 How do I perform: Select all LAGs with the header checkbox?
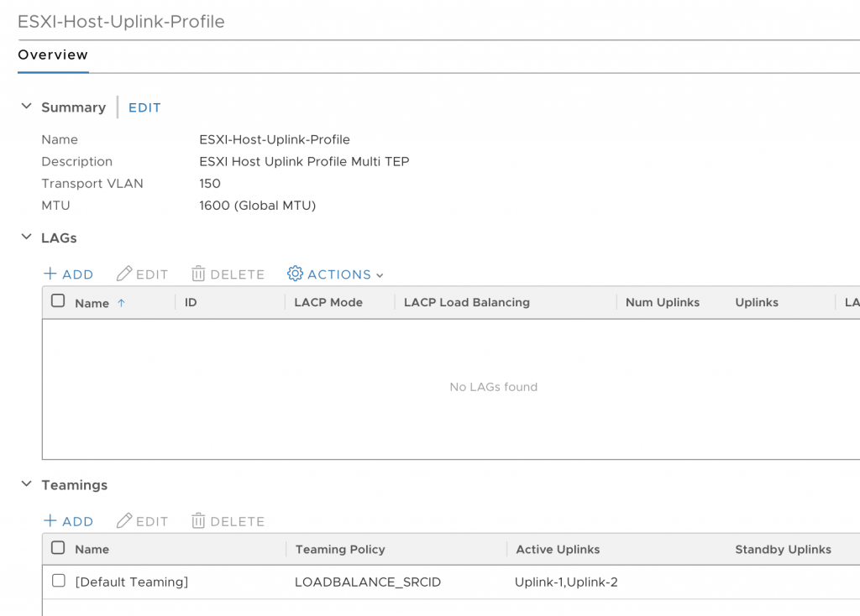(58, 301)
